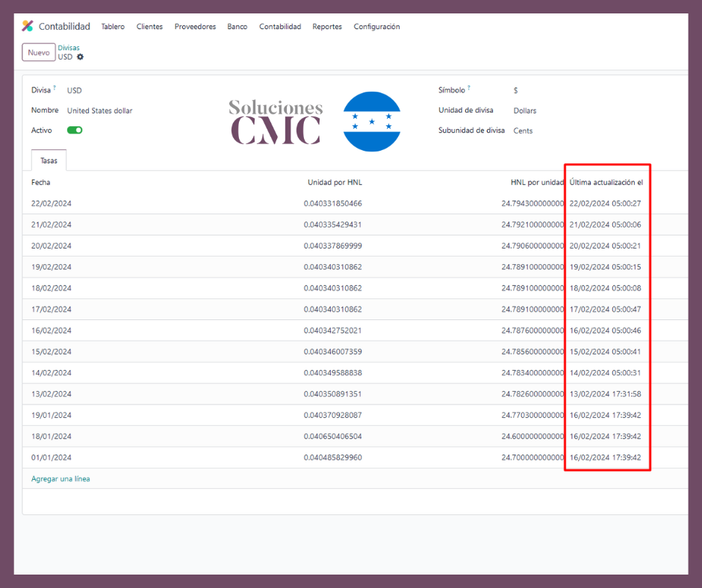Open the Clientes menu
702x588 pixels.
(149, 27)
